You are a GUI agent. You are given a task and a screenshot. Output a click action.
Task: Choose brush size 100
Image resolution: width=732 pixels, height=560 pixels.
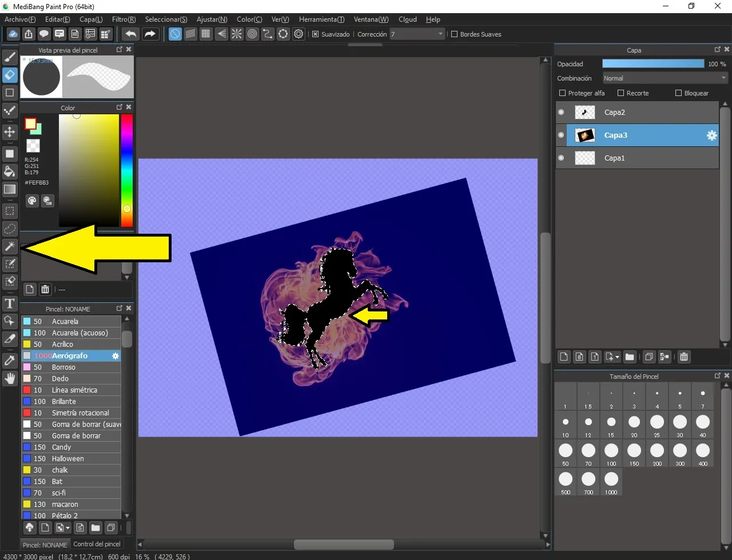click(611, 453)
